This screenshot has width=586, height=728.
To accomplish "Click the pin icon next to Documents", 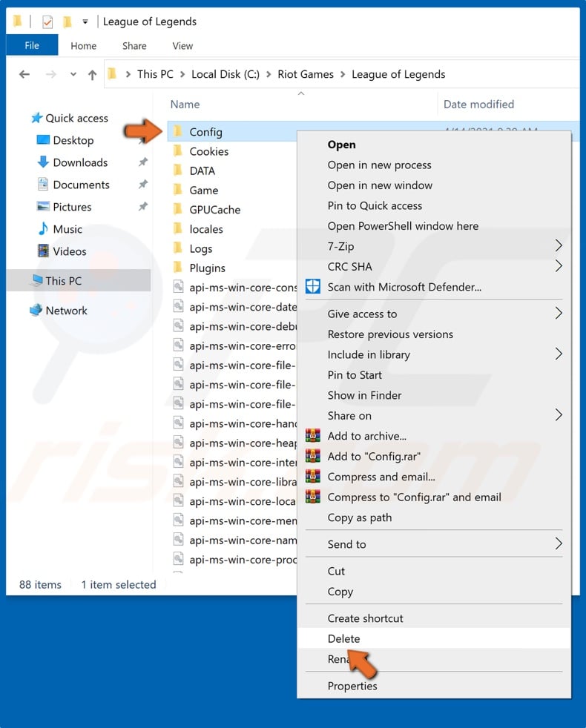I will click(143, 185).
